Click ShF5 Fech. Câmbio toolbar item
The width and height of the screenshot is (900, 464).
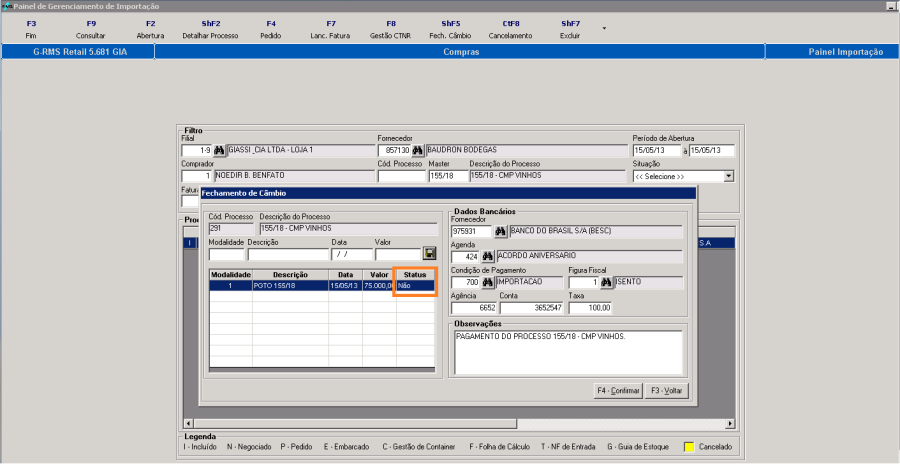pyautogui.click(x=451, y=30)
